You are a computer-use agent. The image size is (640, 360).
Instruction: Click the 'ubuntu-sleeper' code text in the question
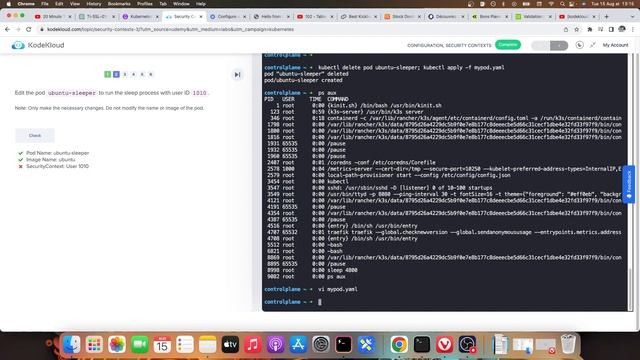(x=72, y=93)
